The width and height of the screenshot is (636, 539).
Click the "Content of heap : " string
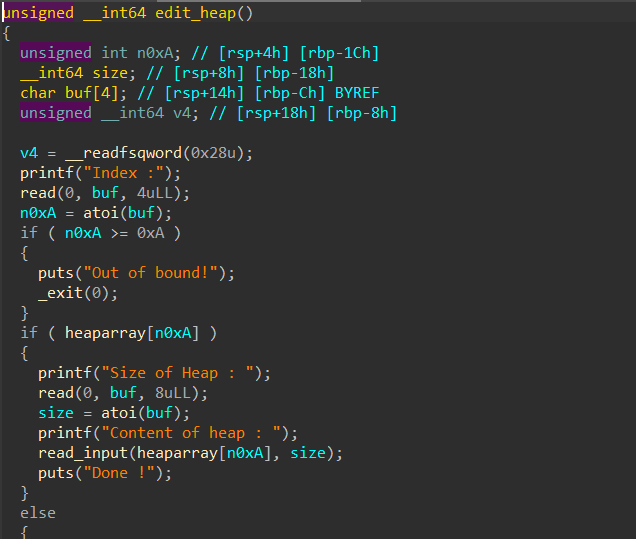(191, 433)
